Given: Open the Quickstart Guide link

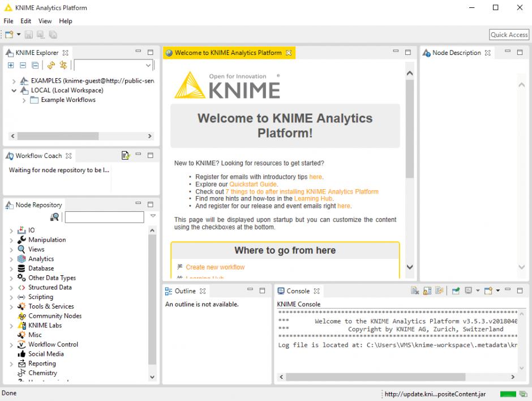Looking at the screenshot, I should pos(253,185).
